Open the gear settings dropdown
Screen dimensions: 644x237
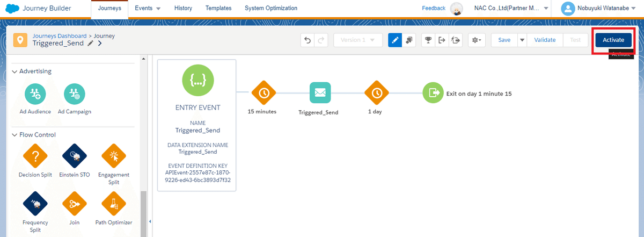pos(476,40)
